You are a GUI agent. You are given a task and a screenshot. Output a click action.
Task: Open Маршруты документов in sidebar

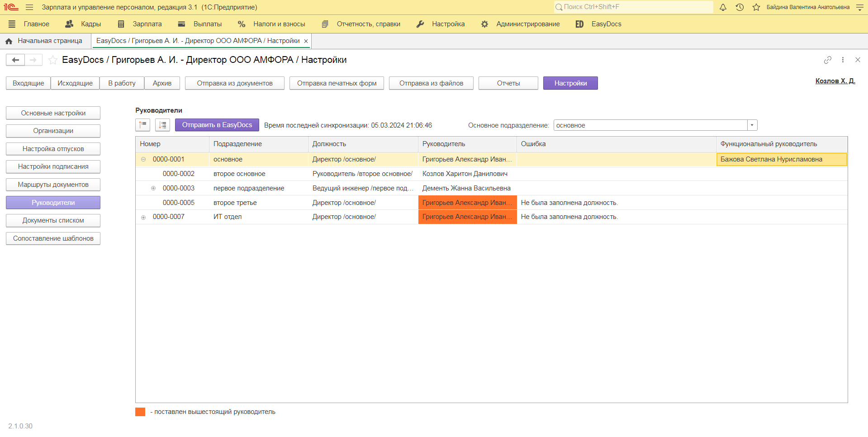pyautogui.click(x=53, y=185)
